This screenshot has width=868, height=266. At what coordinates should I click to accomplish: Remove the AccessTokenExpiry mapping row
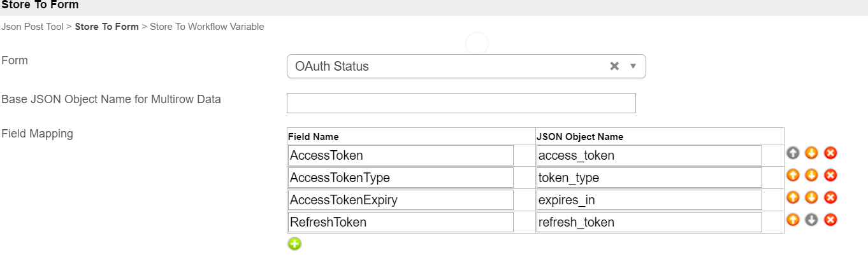tap(830, 197)
